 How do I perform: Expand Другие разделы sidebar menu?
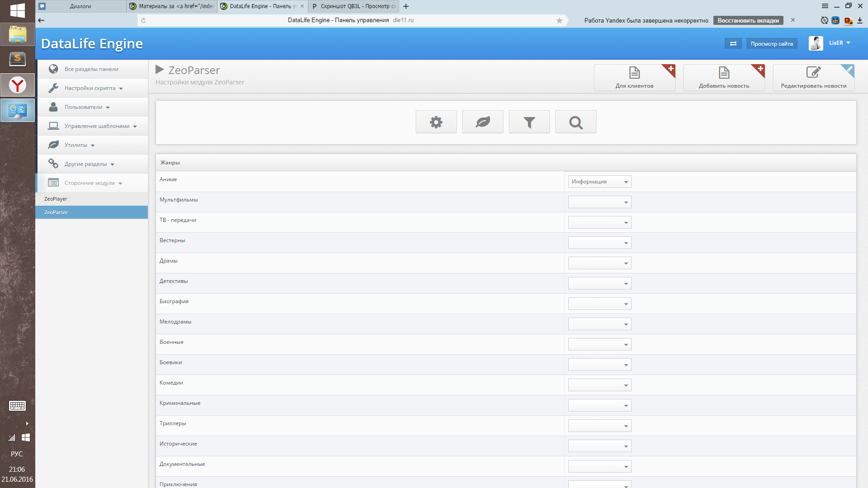(x=92, y=164)
